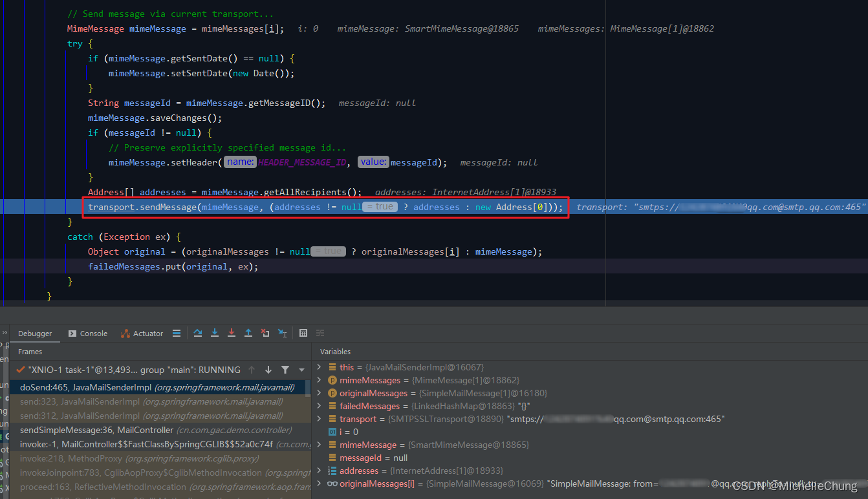Image resolution: width=868 pixels, height=499 pixels.
Task: Click the 'addresses: InternetAddress[1]@18933' inline hint
Action: click(x=466, y=192)
